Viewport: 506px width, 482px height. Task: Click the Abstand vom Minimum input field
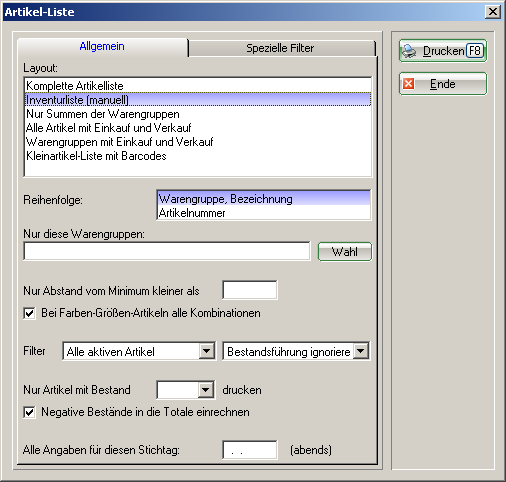point(250,290)
